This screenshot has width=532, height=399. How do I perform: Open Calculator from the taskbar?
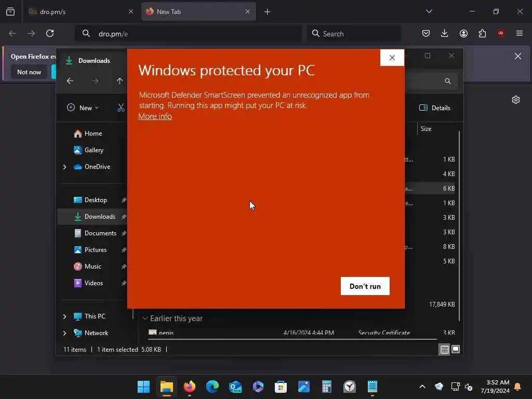pyautogui.click(x=327, y=387)
